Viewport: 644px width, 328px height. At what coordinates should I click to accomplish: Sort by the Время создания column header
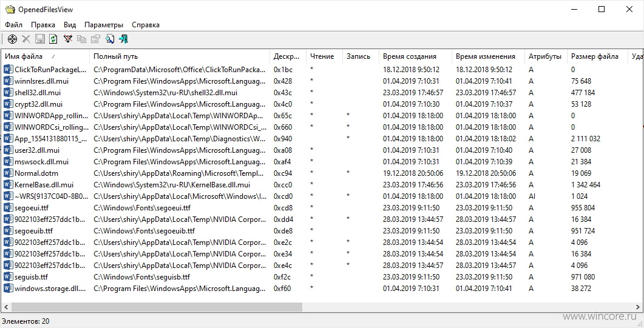tap(415, 56)
